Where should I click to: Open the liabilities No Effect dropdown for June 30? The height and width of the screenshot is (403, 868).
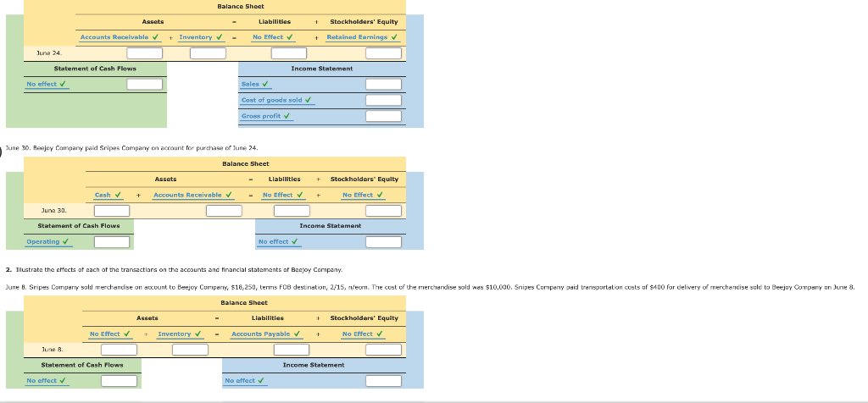pos(283,195)
